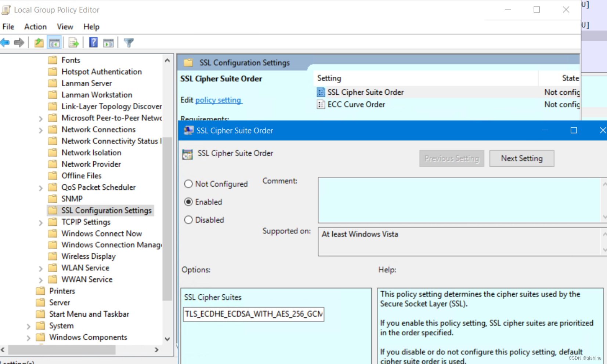Collapse the System tree node arrow

pos(29,325)
